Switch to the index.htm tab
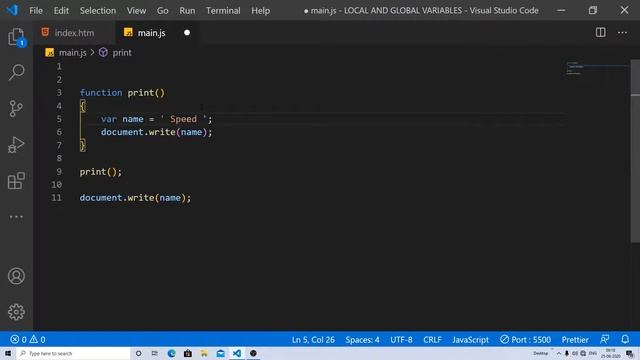The height and width of the screenshot is (360, 640). click(x=74, y=33)
